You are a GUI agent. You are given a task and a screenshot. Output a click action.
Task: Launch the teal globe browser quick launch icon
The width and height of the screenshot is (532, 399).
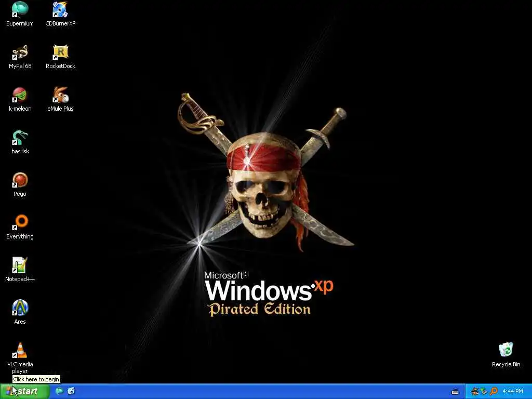(x=59, y=391)
